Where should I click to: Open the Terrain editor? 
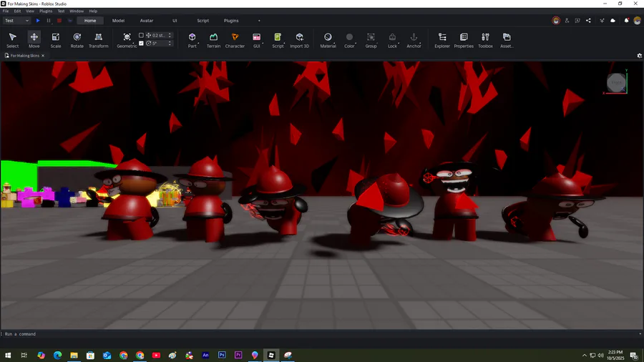click(x=213, y=40)
